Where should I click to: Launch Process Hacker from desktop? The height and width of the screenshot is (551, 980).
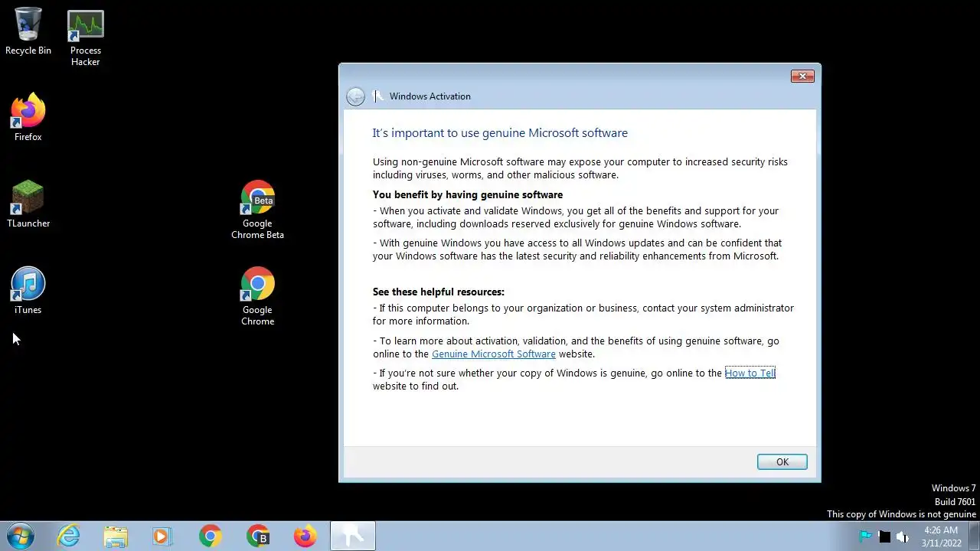pos(86,37)
